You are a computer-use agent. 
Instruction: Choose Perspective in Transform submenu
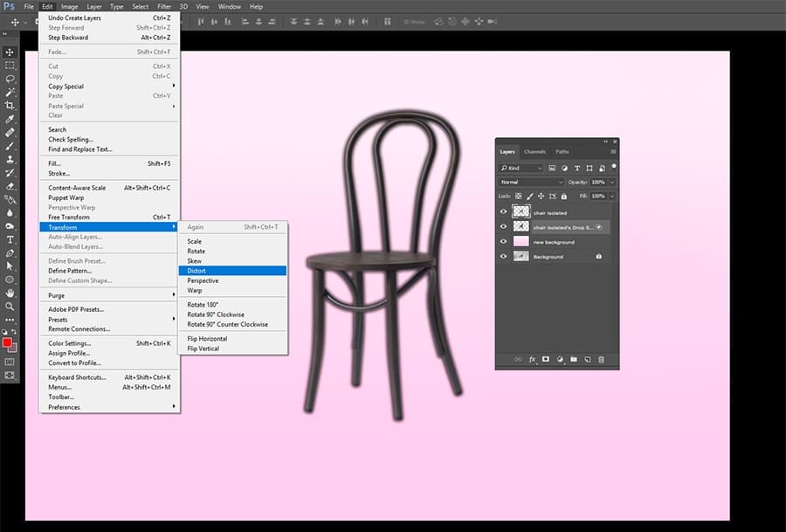click(232, 280)
